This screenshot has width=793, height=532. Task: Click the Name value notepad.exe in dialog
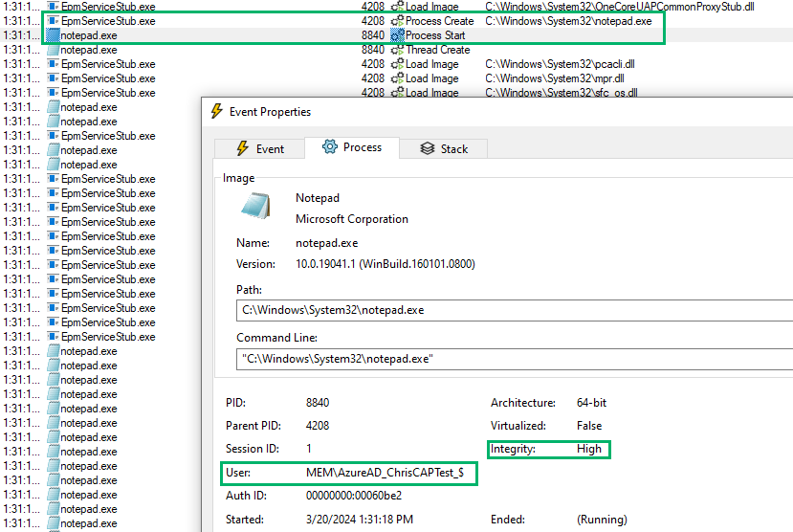[x=326, y=243]
